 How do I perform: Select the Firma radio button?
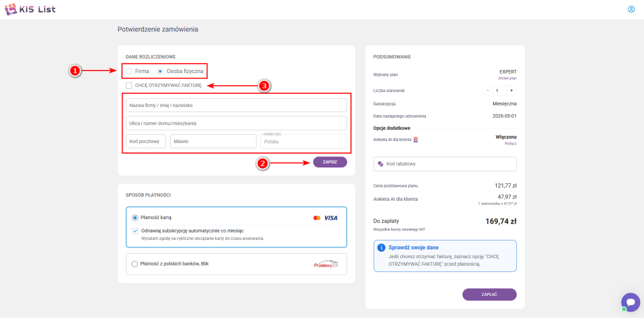point(129,71)
